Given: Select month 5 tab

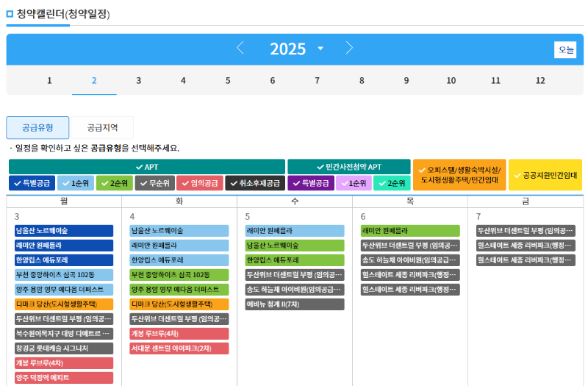Looking at the screenshot, I should [x=228, y=81].
